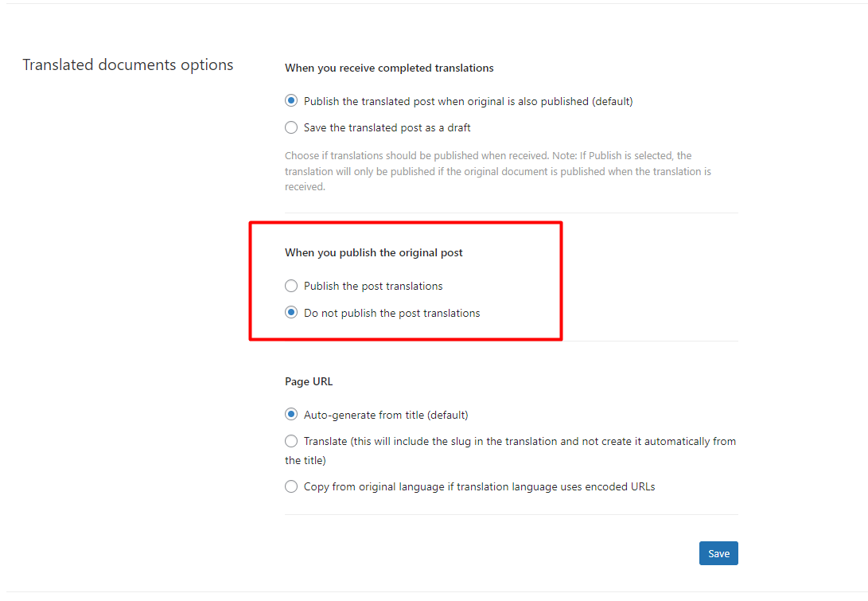868x601 pixels.
Task: Select 'Publish the post translations' radio option
Action: (291, 286)
